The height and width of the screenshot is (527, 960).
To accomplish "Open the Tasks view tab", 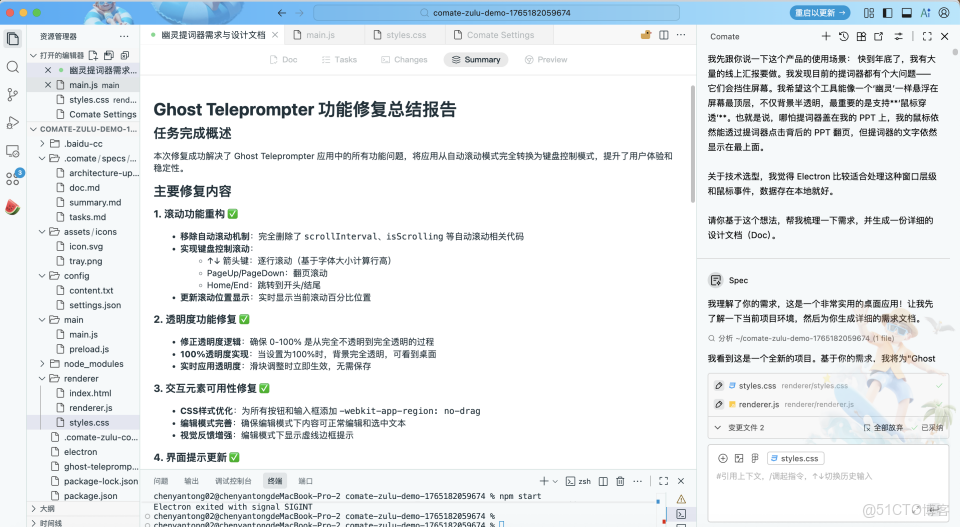I will click(339, 59).
